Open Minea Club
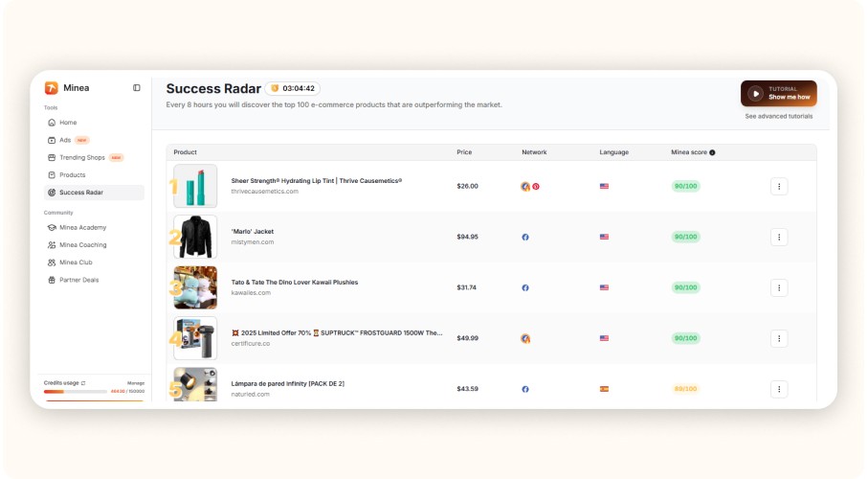This screenshot has width=868, height=479. (76, 262)
